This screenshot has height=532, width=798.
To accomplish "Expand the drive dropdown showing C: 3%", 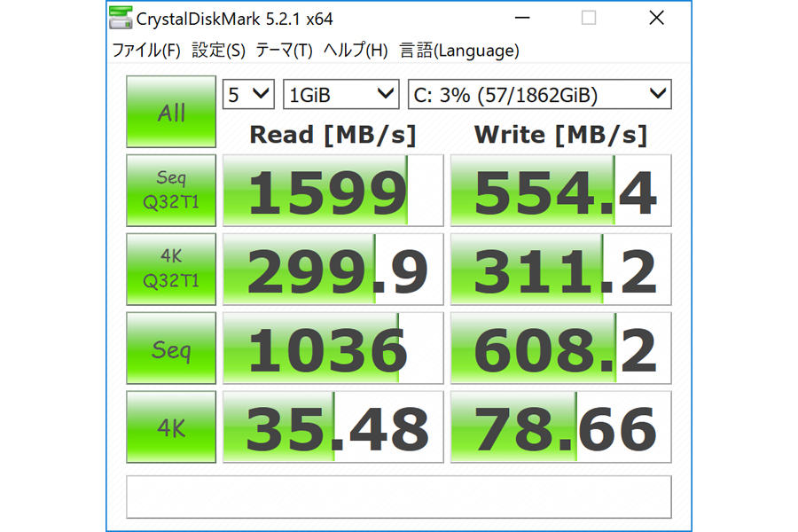I will tap(539, 94).
